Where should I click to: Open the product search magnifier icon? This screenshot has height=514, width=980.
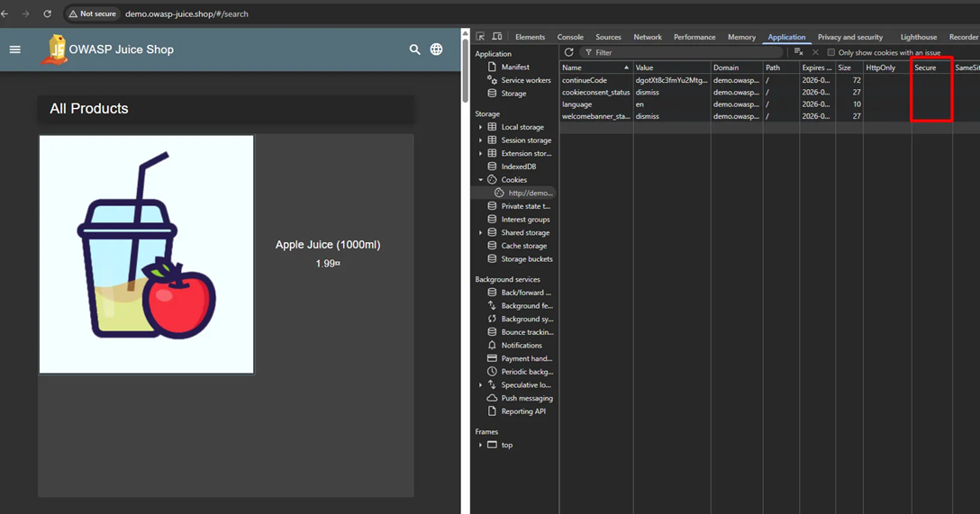(414, 50)
